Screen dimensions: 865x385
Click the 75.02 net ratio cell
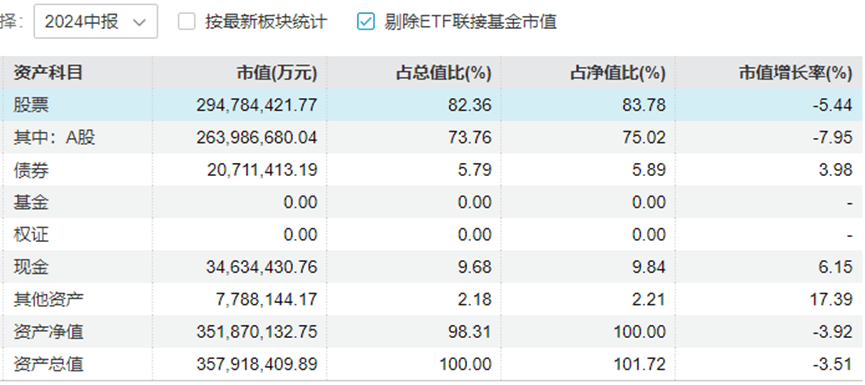[x=644, y=137]
